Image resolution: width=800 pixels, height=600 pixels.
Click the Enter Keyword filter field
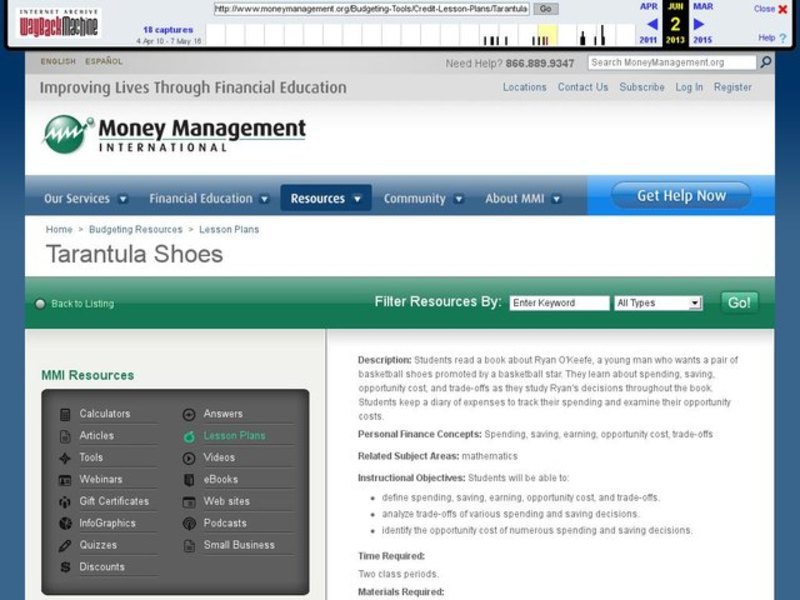(x=558, y=303)
